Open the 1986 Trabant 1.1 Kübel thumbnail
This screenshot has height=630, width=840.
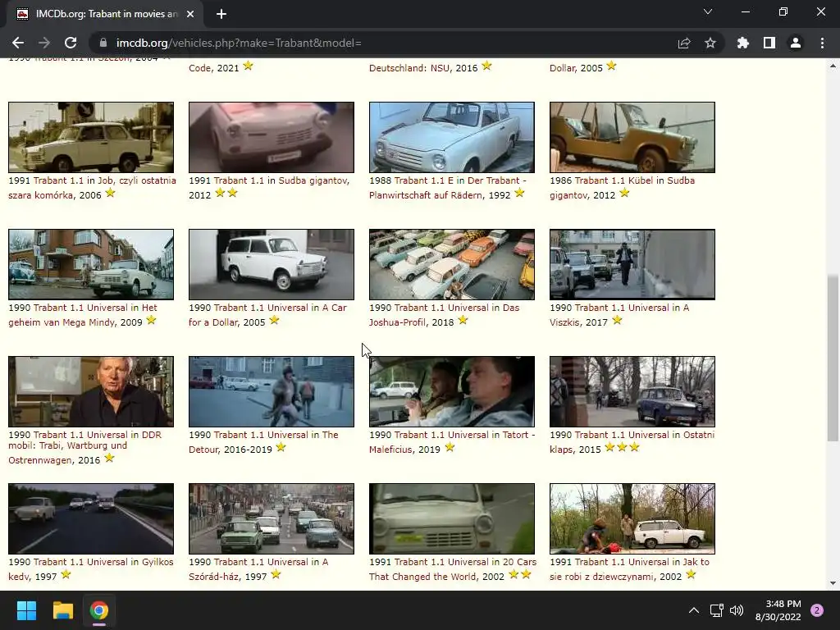pos(632,137)
